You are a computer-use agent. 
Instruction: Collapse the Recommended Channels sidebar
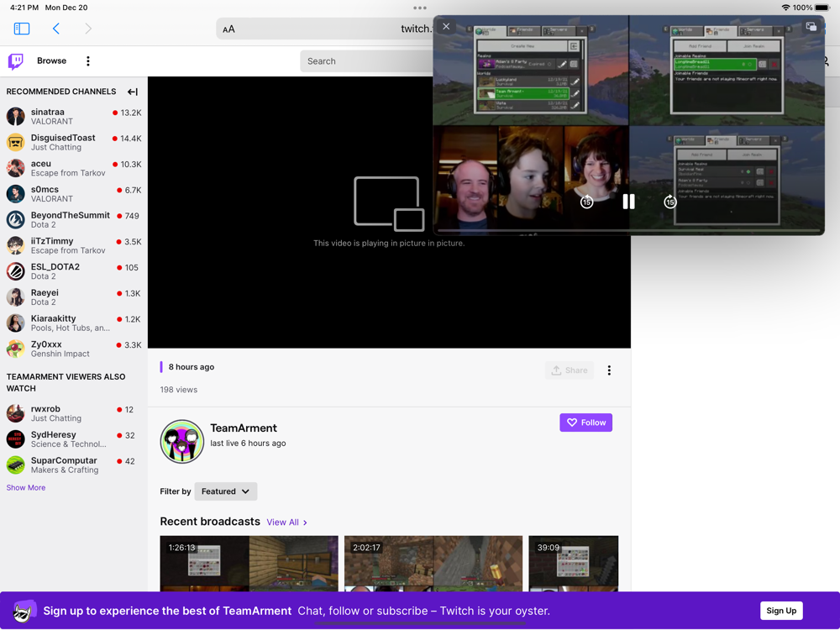click(x=133, y=92)
